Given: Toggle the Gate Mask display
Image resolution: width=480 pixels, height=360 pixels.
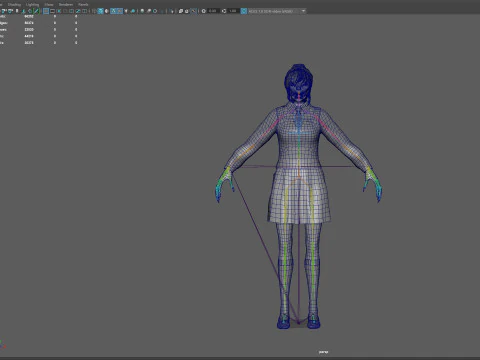Looking at the screenshot, I should (65, 11).
